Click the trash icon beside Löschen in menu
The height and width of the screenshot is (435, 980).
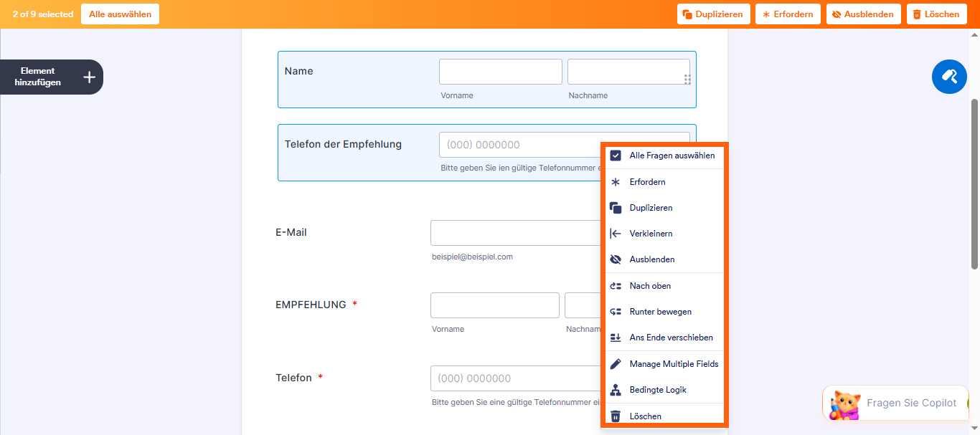[x=615, y=416]
